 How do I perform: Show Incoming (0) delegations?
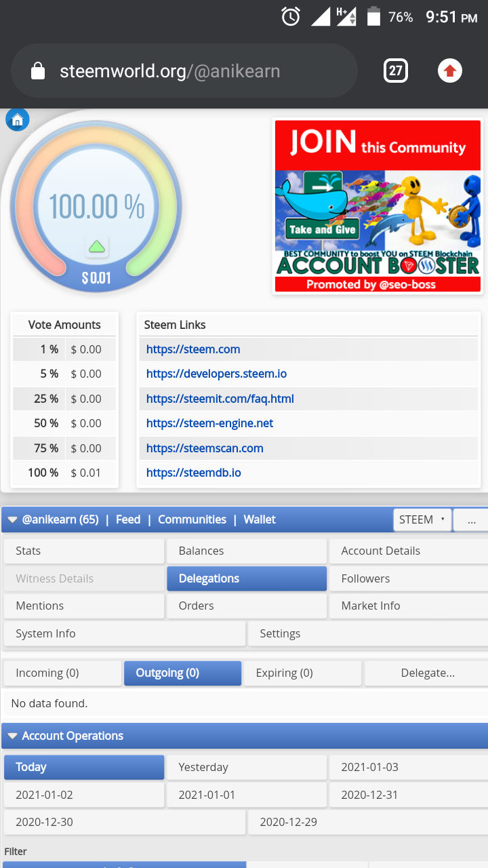[62, 673]
